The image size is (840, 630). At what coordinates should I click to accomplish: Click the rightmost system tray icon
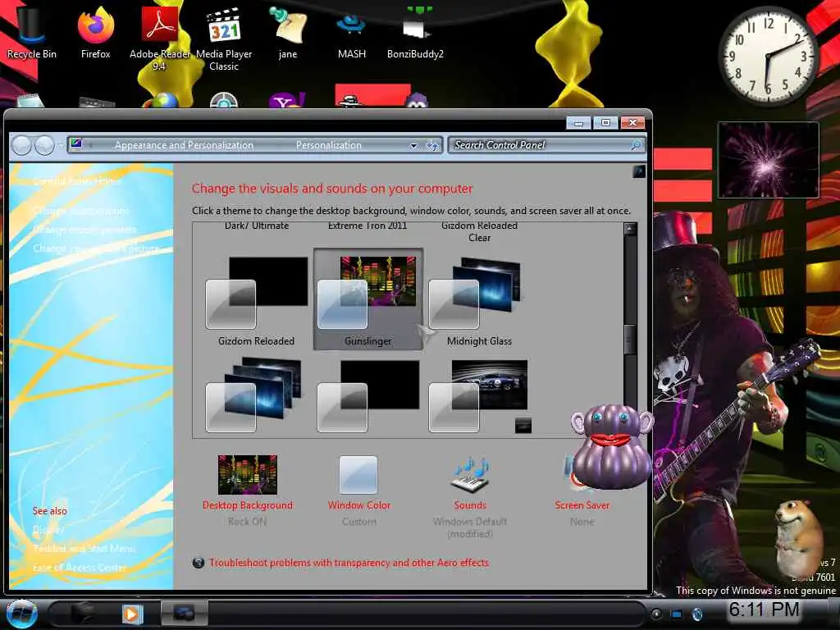coord(697,614)
